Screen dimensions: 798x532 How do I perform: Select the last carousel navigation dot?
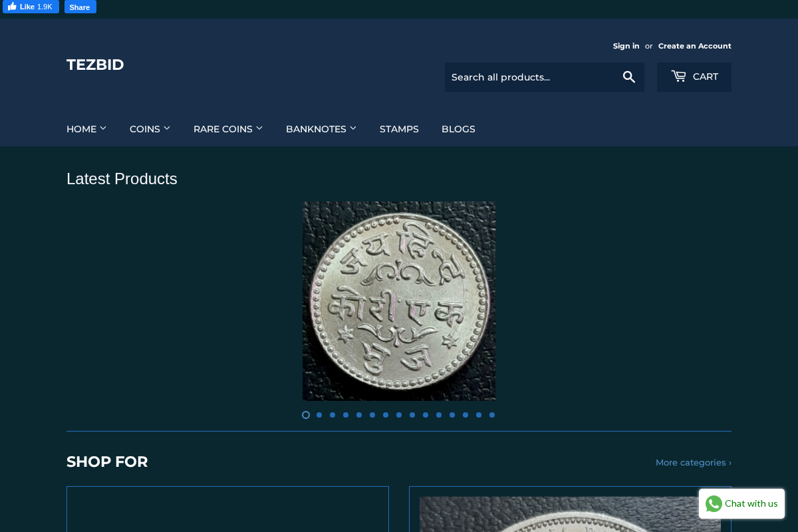(492, 415)
